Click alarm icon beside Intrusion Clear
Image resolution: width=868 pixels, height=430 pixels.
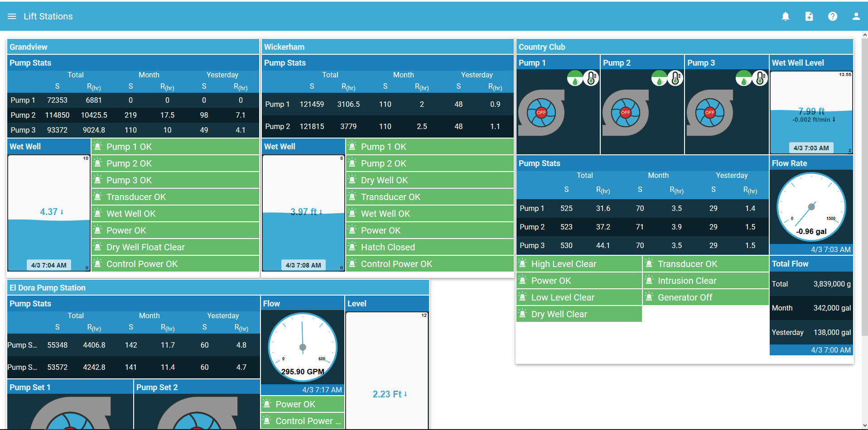[x=649, y=280]
